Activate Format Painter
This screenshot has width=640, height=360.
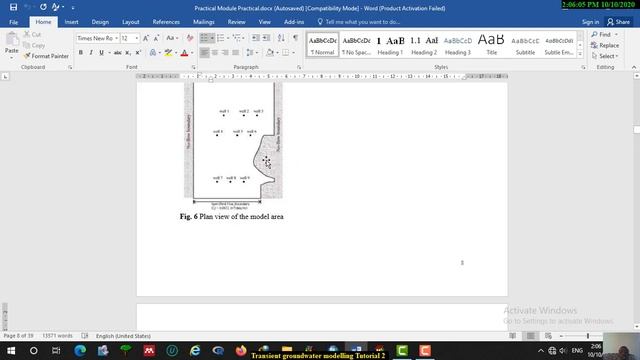click(46, 56)
